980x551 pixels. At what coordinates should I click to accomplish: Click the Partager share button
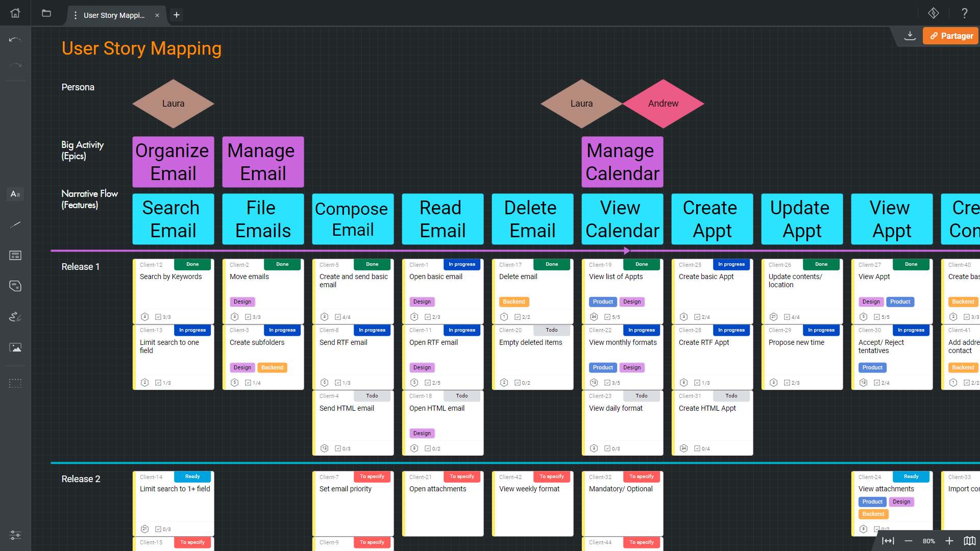tap(950, 36)
